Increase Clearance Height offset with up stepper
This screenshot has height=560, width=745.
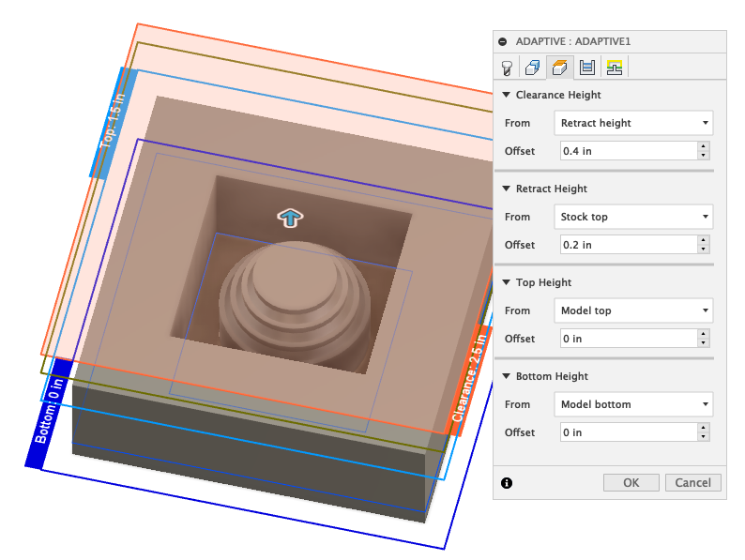point(704,146)
